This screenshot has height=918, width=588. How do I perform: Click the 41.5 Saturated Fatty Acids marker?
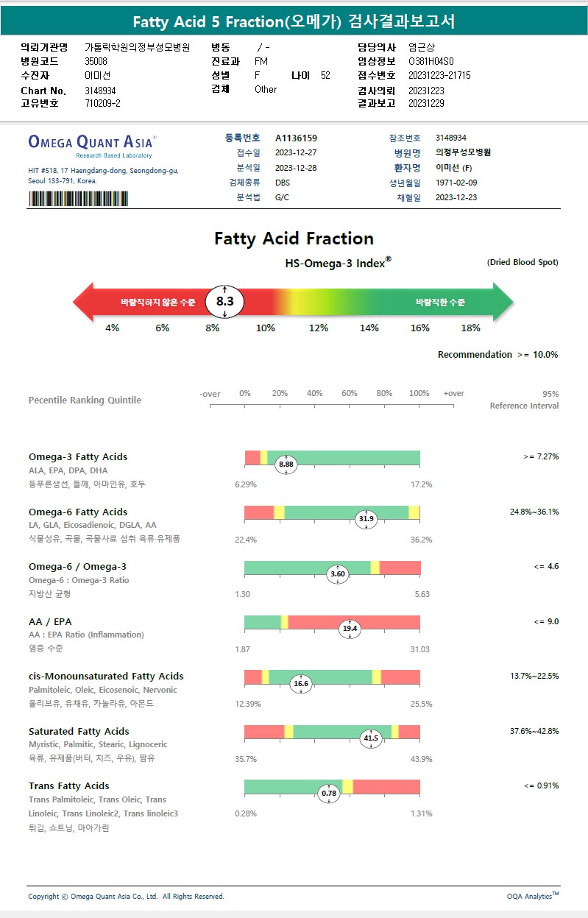370,738
